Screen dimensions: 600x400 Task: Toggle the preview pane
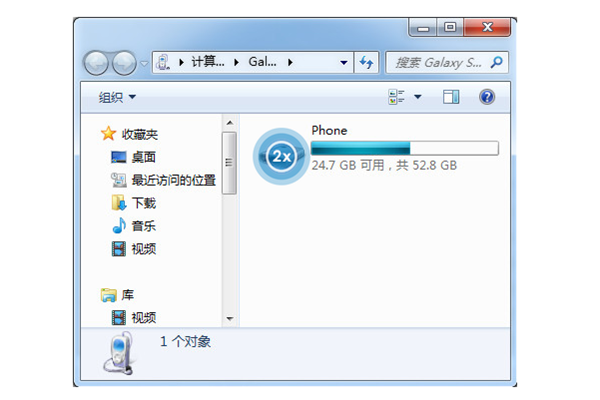click(x=451, y=97)
